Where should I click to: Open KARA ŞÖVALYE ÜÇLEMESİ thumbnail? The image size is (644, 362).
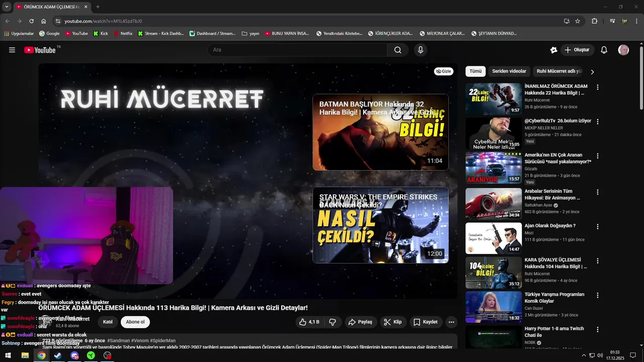click(x=493, y=273)
